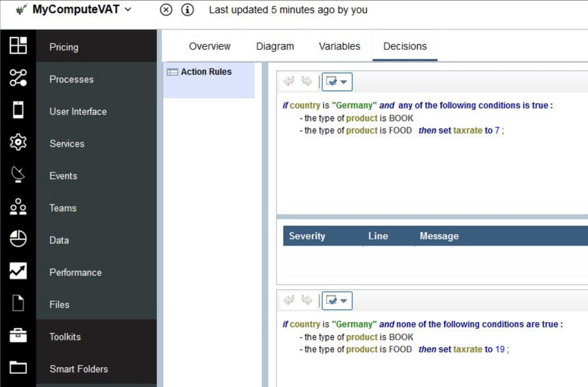
Task: Click "none of the following conditions are true"
Action: (477, 324)
